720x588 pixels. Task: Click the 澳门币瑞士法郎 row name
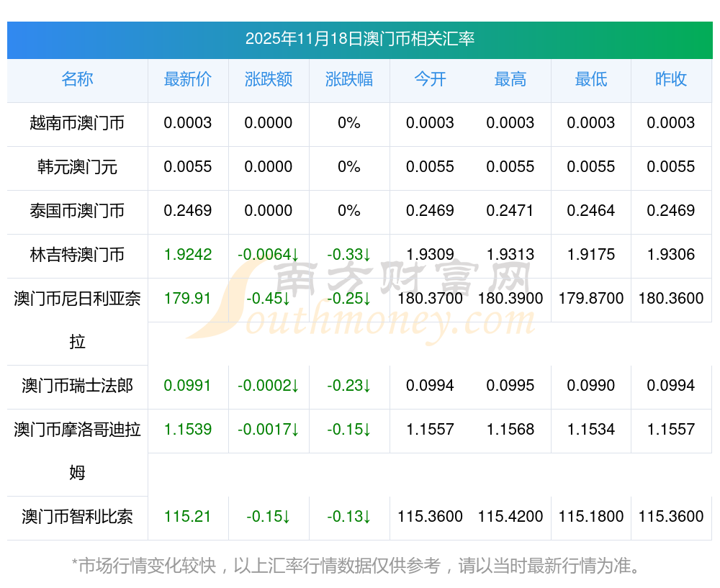click(x=77, y=386)
